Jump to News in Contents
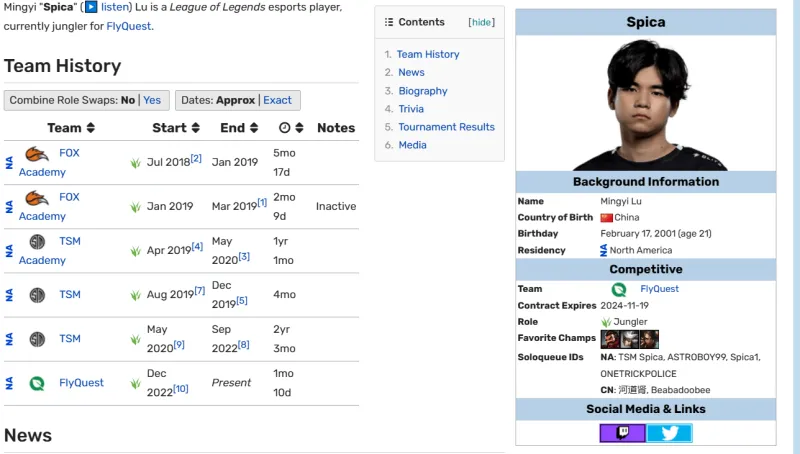Image resolution: width=800 pixels, height=454 pixels. (411, 72)
